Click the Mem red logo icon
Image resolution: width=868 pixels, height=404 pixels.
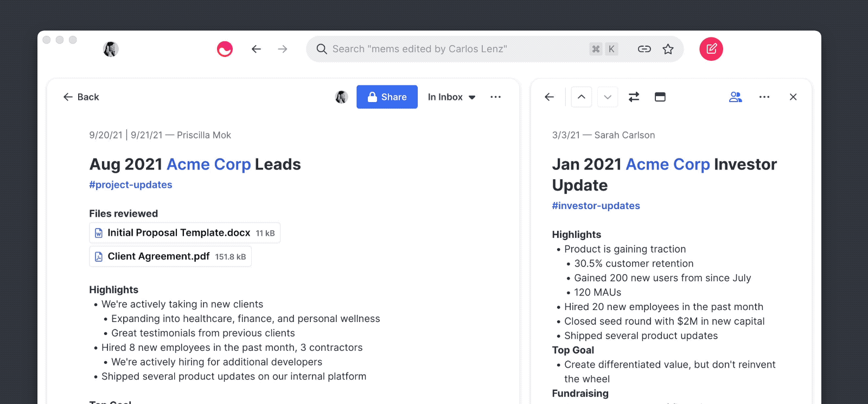pyautogui.click(x=225, y=49)
